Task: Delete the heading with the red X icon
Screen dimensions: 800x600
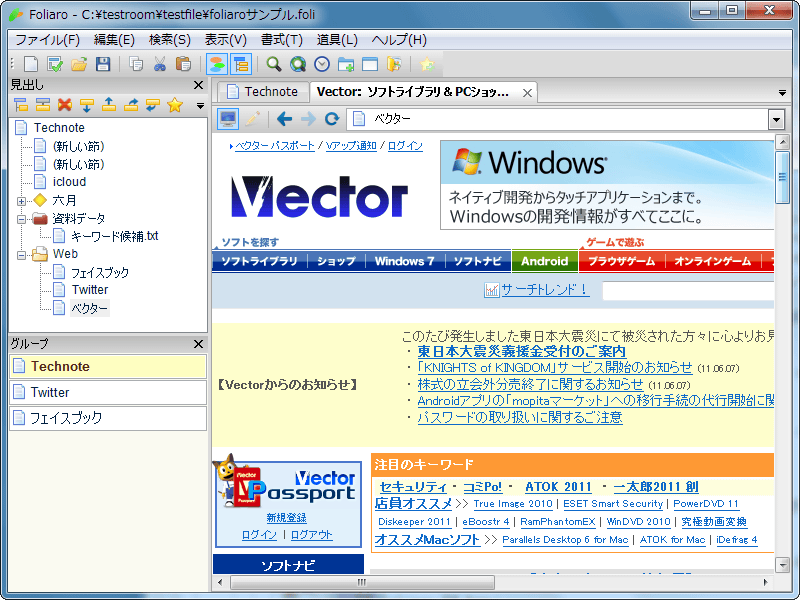Action: tap(65, 105)
